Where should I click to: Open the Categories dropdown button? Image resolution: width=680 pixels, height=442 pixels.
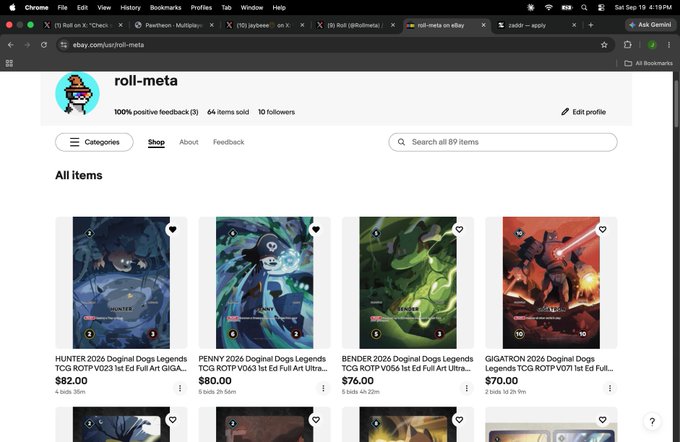pos(94,142)
